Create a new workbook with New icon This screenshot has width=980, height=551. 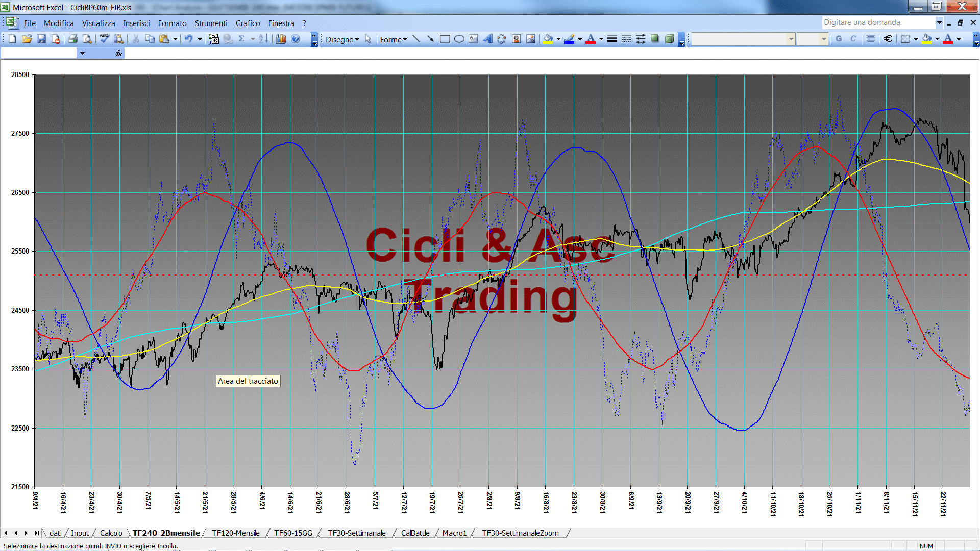click(13, 39)
